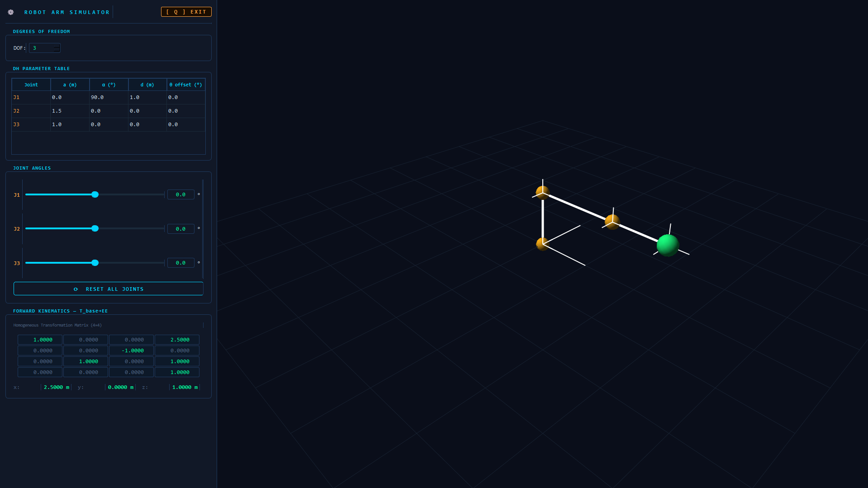Click the refresh icon in Reset All Joints

pyautogui.click(x=76, y=289)
